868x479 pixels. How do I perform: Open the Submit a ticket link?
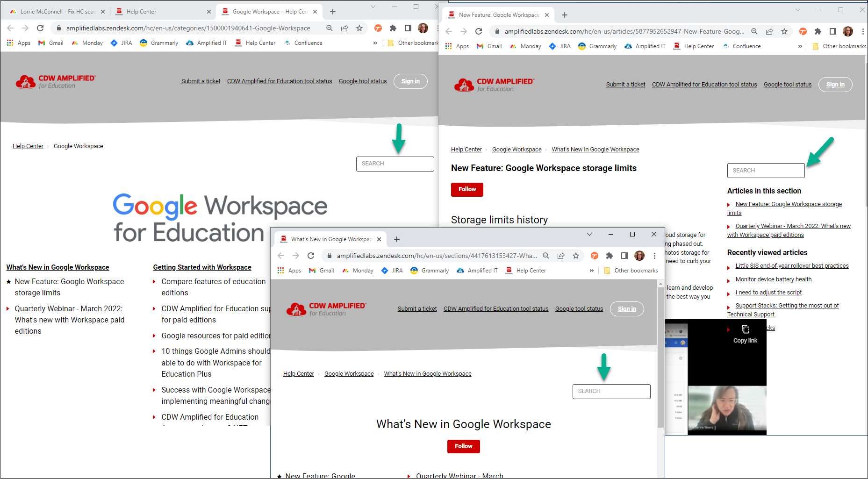pyautogui.click(x=417, y=308)
